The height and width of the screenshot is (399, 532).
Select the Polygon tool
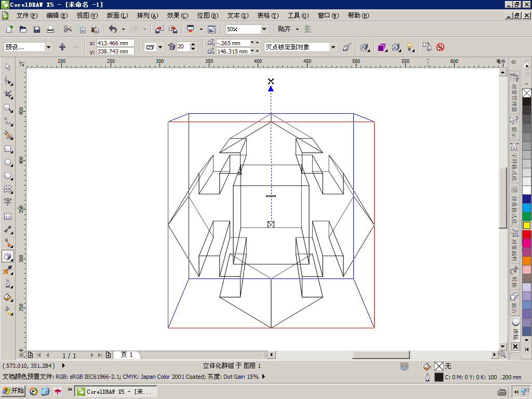point(8,176)
